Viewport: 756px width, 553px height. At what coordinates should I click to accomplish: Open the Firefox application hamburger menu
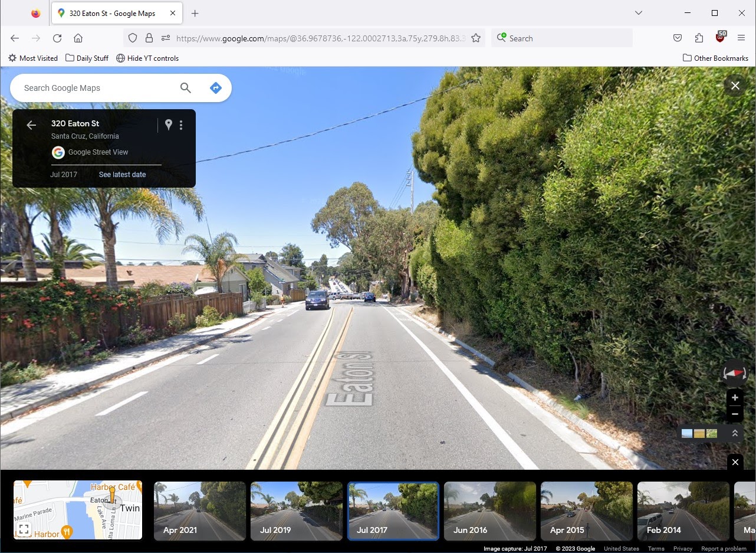click(x=741, y=38)
